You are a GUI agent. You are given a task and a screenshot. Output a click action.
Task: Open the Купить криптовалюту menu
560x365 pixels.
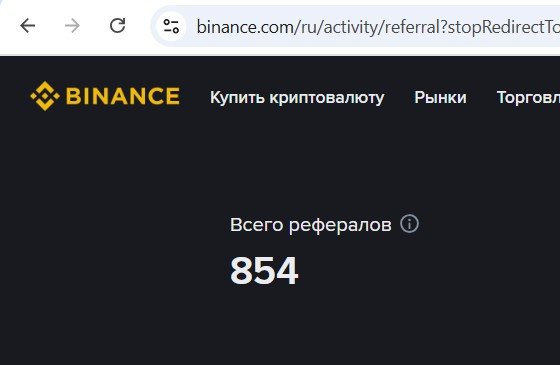(x=297, y=97)
